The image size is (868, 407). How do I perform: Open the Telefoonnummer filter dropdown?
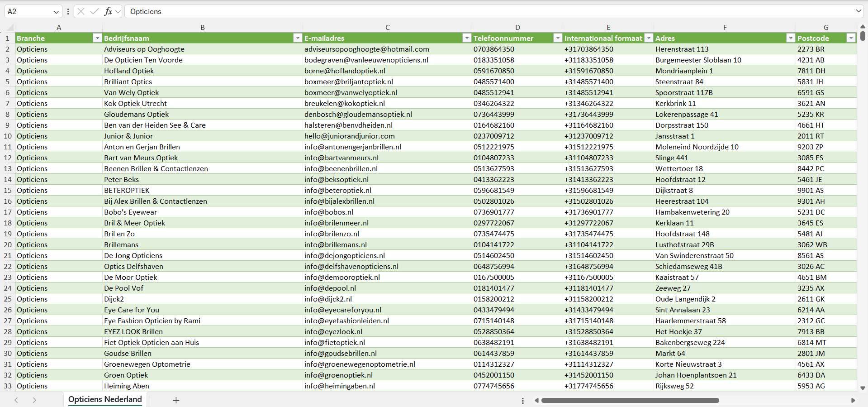tap(557, 38)
